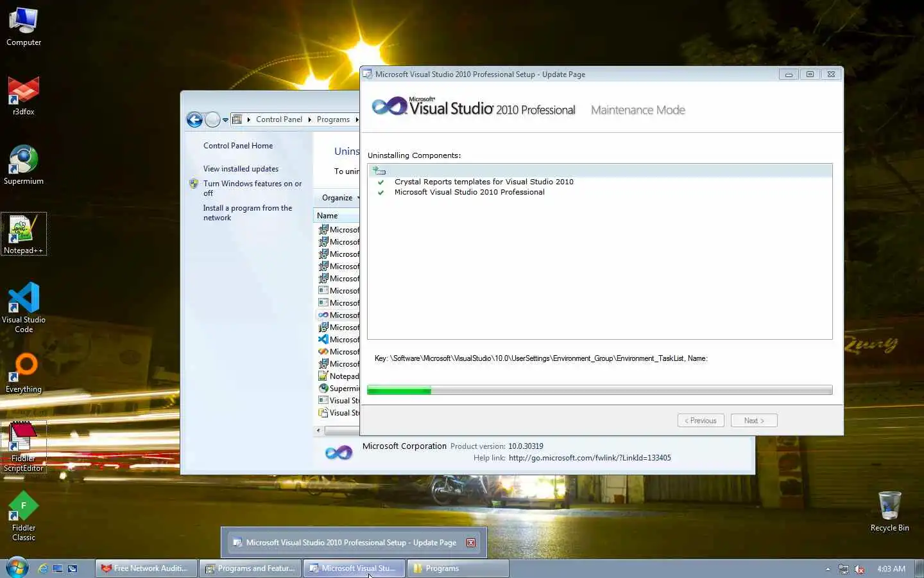Click the 4:03 AM system clock
This screenshot has width=924, height=578.
891,569
